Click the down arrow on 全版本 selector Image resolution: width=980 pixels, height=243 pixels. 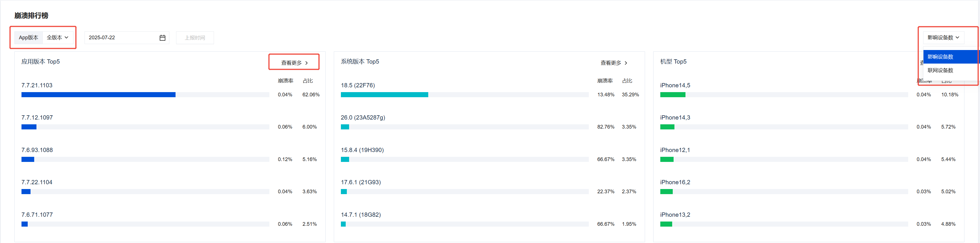[67, 38]
